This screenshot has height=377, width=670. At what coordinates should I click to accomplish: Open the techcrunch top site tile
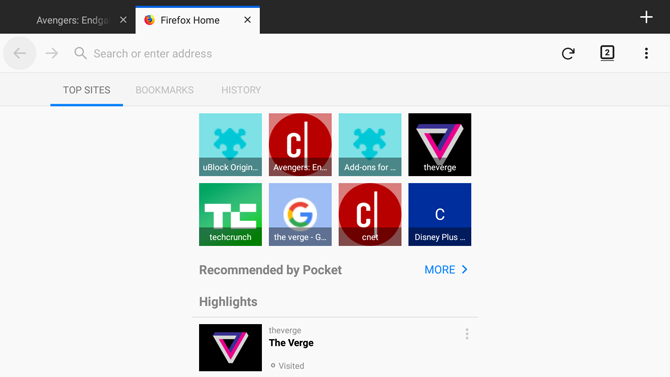pyautogui.click(x=230, y=215)
